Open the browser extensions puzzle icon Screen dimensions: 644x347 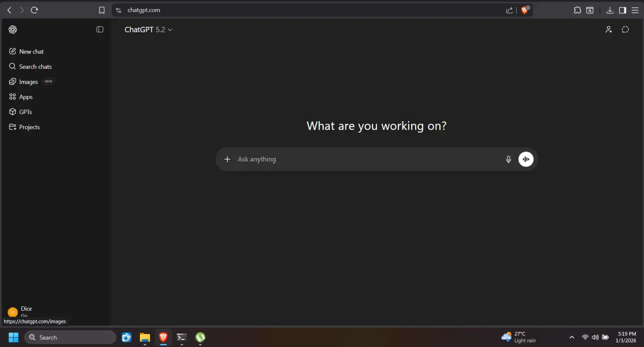coord(578,10)
